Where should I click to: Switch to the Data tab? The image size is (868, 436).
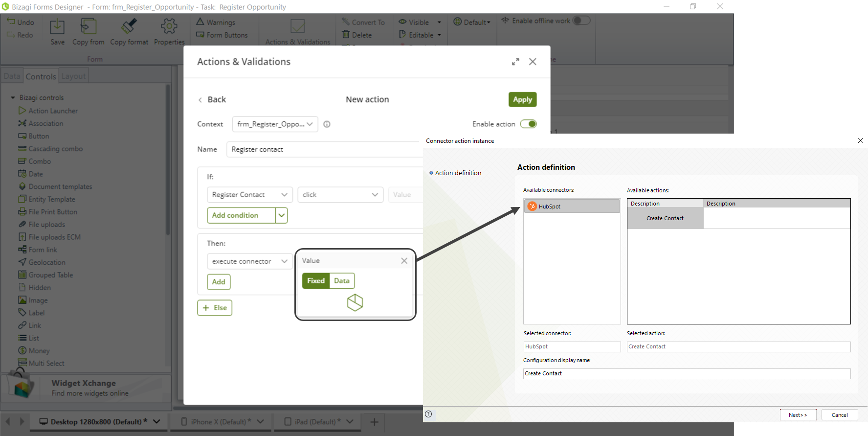12,76
